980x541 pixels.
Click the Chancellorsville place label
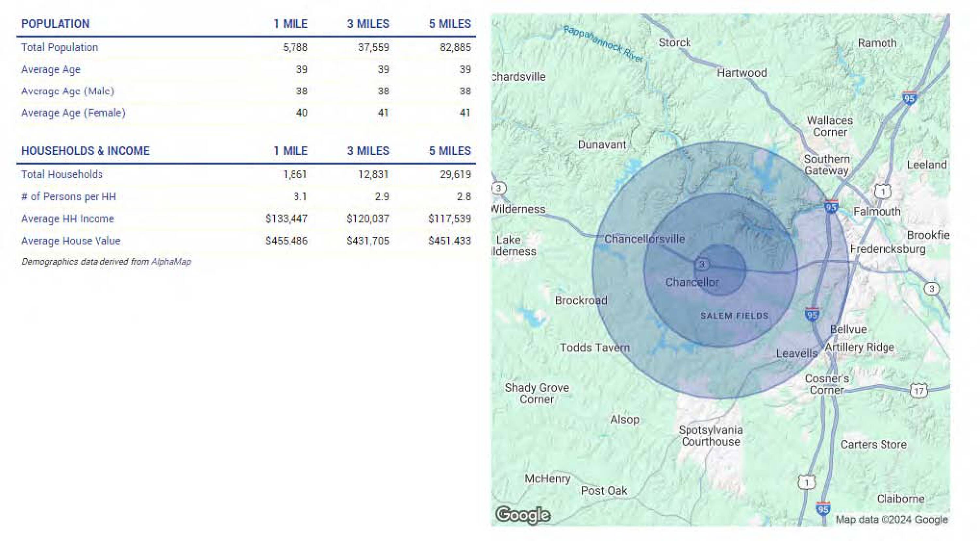(645, 239)
